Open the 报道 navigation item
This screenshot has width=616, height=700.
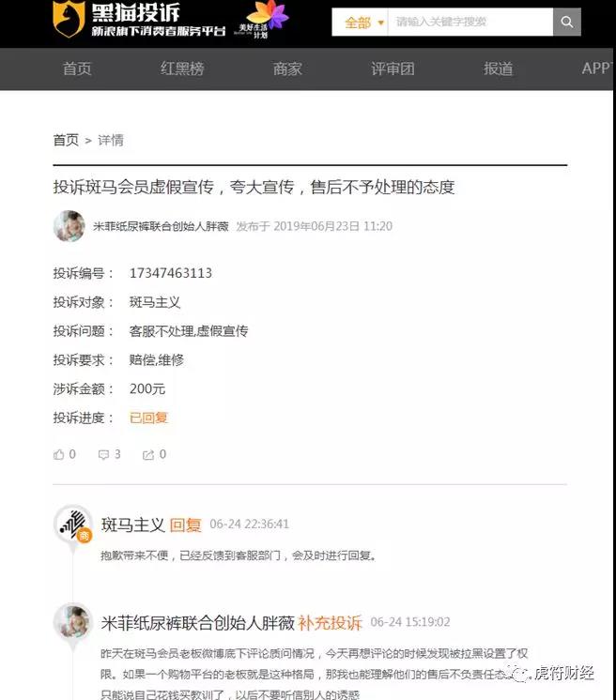pyautogui.click(x=499, y=68)
